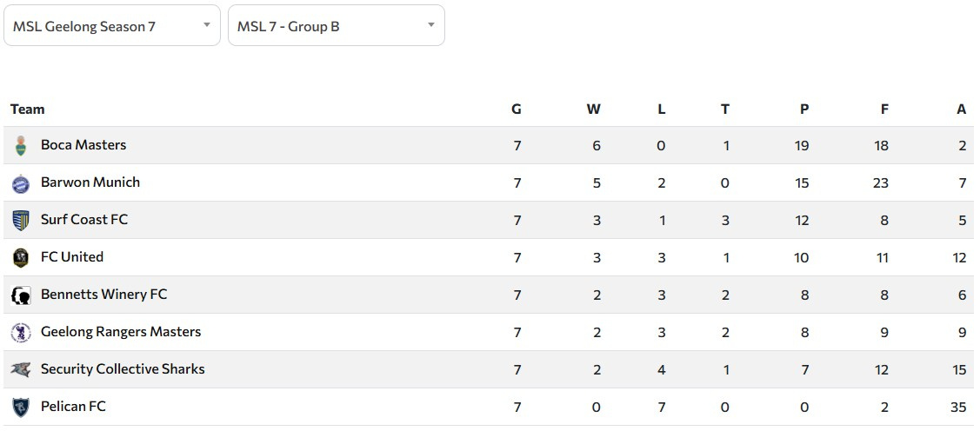Sort the table by the Team column header

click(27, 109)
